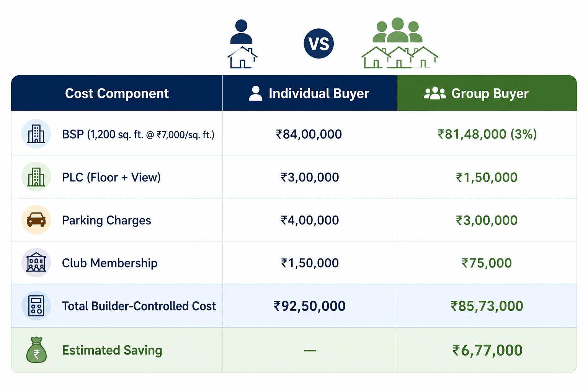Click the Estimated Saving row label
588x392 pixels.
(x=112, y=350)
